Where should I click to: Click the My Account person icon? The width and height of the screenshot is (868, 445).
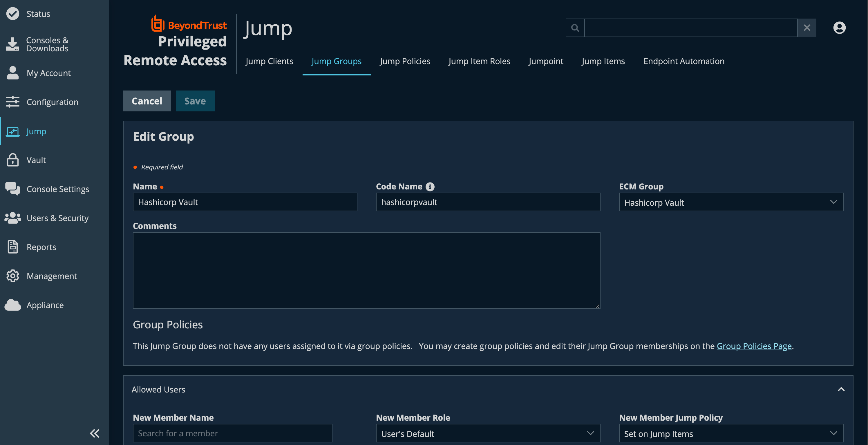point(13,73)
